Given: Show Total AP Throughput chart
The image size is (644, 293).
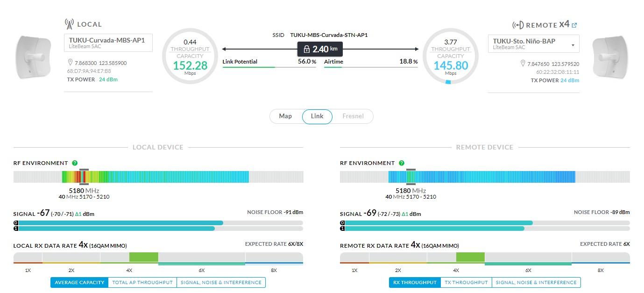Looking at the screenshot, I should pos(142,282).
